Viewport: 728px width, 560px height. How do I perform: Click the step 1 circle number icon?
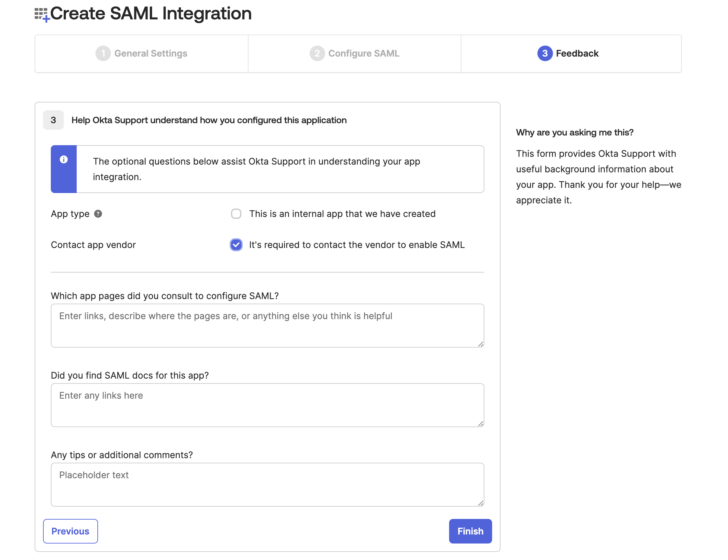point(103,53)
